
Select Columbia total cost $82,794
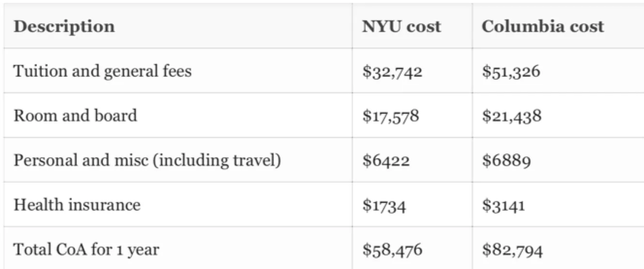coord(512,251)
